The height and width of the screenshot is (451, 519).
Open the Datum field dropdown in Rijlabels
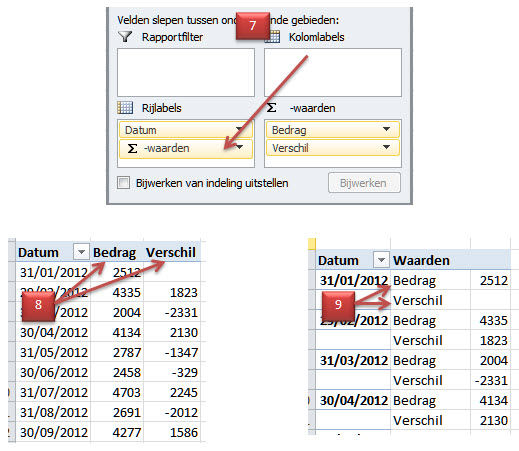(x=239, y=129)
